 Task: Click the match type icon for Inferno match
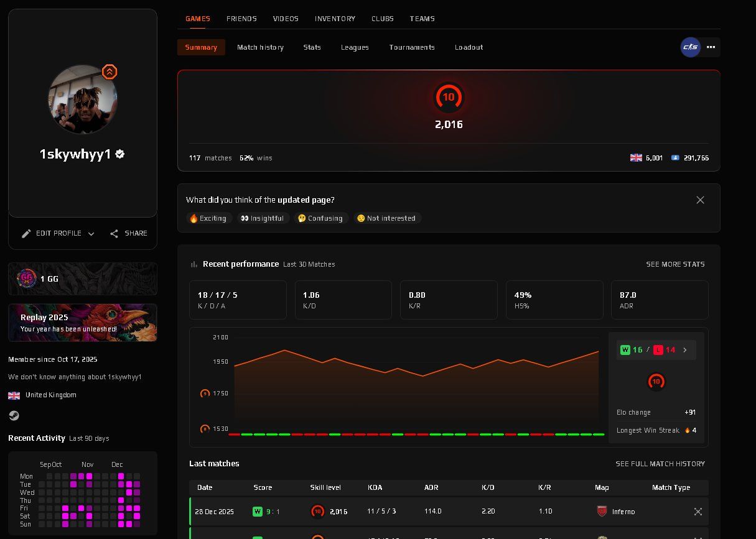click(x=698, y=512)
